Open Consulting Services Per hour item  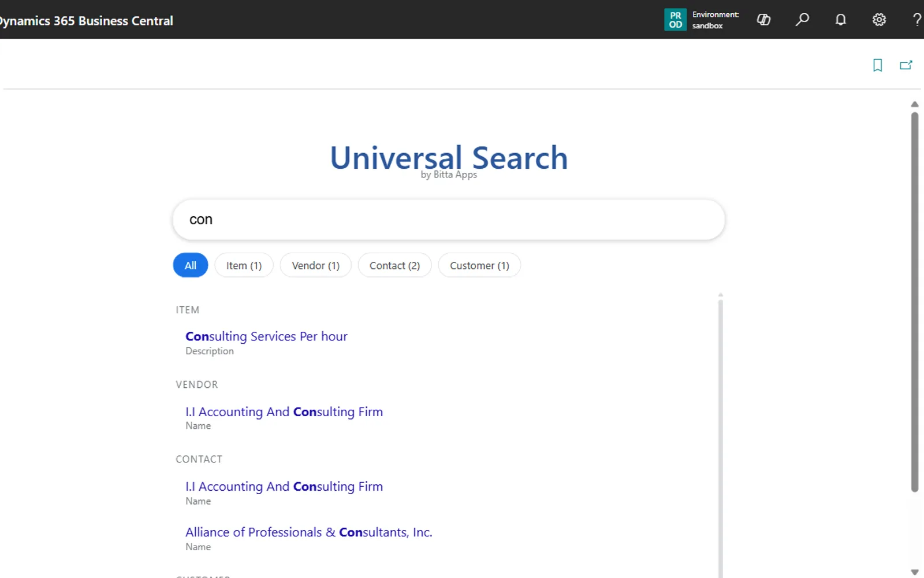point(266,336)
